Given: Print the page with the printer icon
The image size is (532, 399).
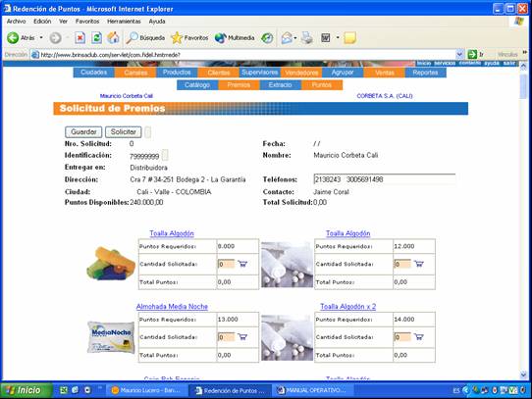Looking at the screenshot, I should 307,38.
